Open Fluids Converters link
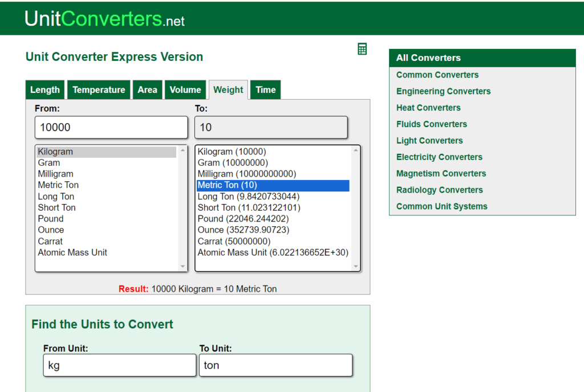Image resolution: width=584 pixels, height=392 pixels. pyautogui.click(x=432, y=124)
